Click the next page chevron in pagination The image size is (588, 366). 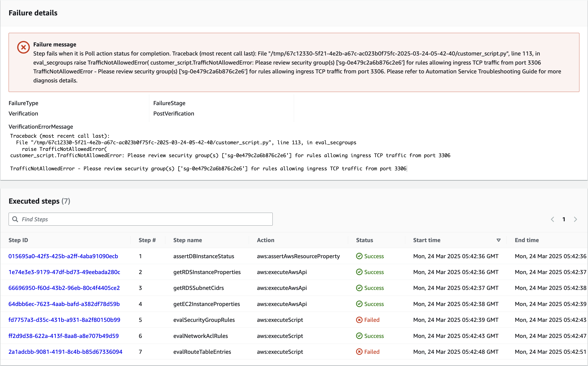[x=576, y=219]
